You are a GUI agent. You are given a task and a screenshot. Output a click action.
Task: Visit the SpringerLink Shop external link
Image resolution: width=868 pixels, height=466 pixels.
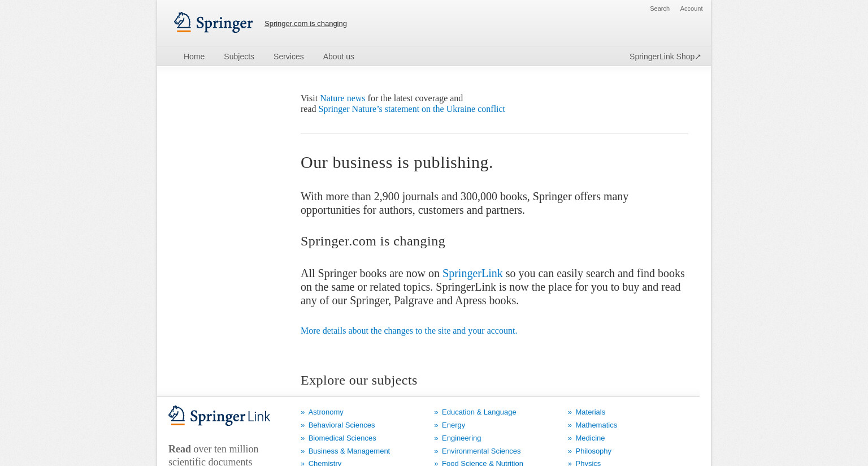click(665, 57)
